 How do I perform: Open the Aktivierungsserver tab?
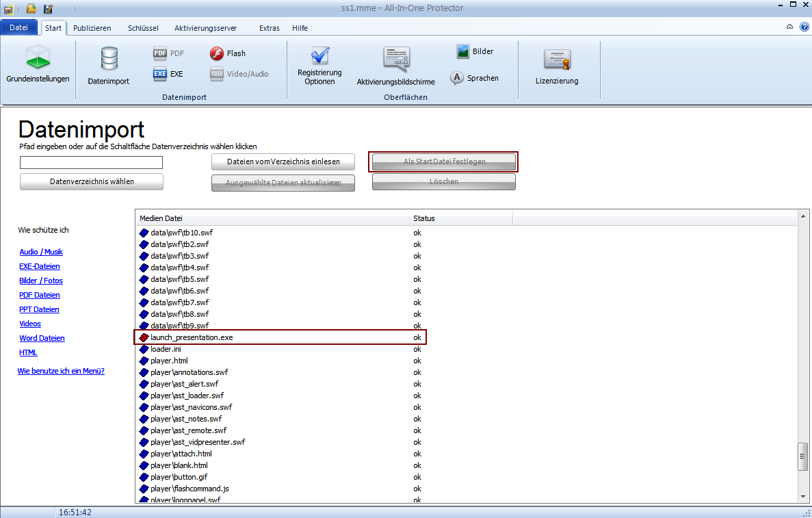[205, 28]
